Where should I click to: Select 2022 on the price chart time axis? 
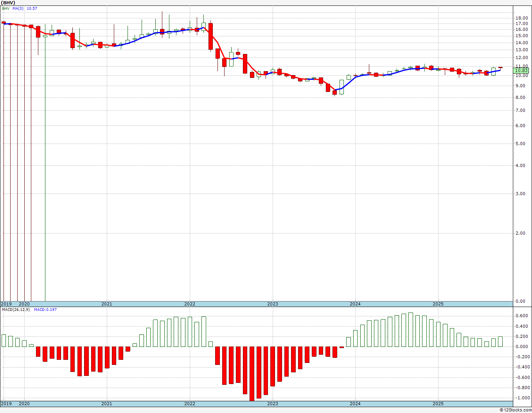190,304
